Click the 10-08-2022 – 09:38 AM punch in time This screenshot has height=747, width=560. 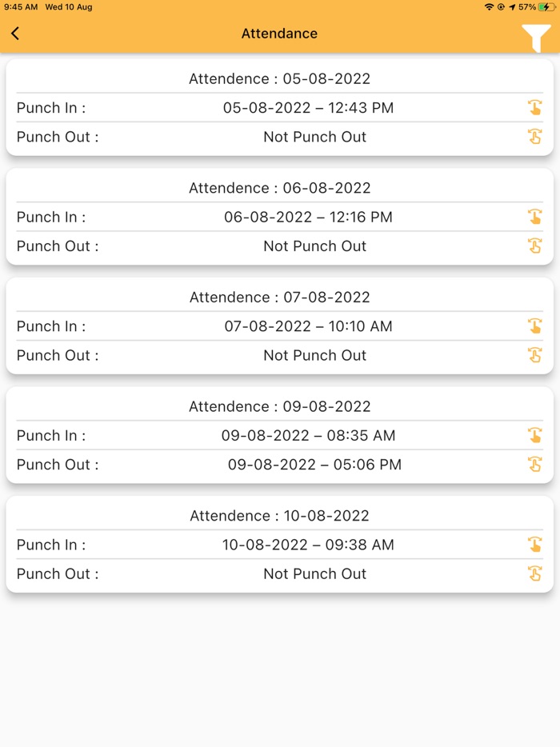tap(308, 545)
